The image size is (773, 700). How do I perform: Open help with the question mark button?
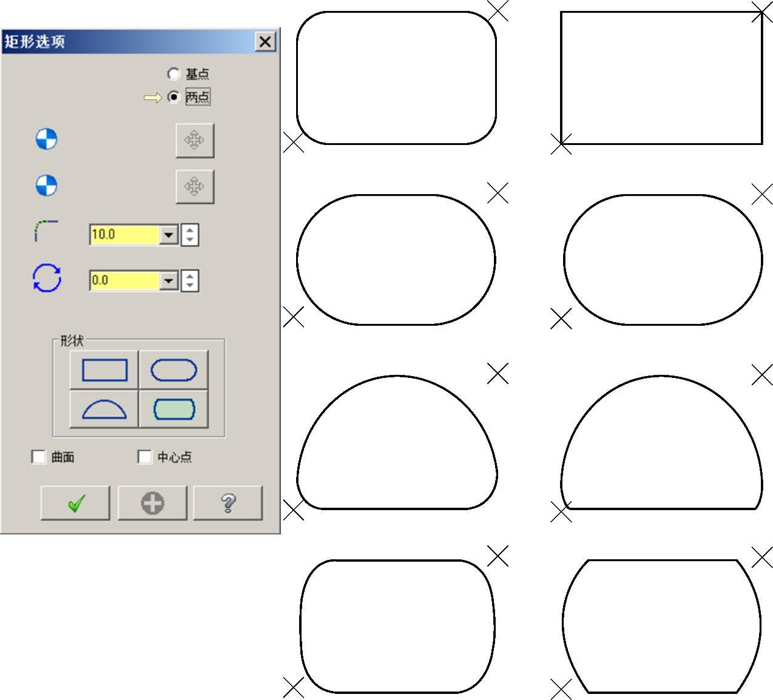coord(228,503)
